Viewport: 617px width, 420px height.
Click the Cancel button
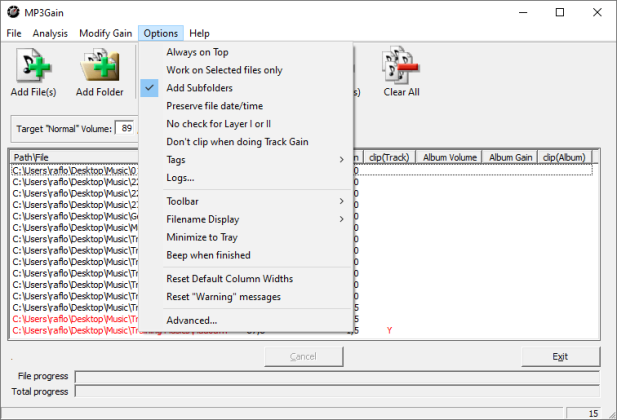pos(303,357)
